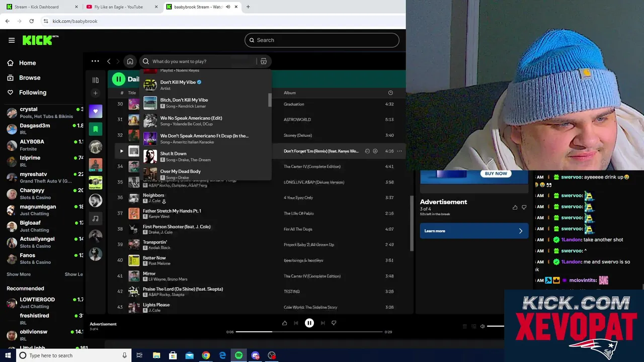Click the play arrow on highlighted track row

[x=121, y=151]
